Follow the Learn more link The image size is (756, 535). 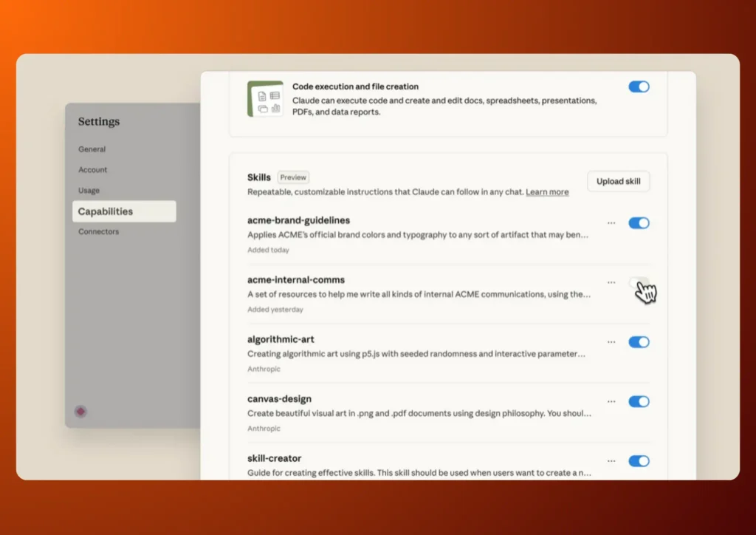click(547, 192)
